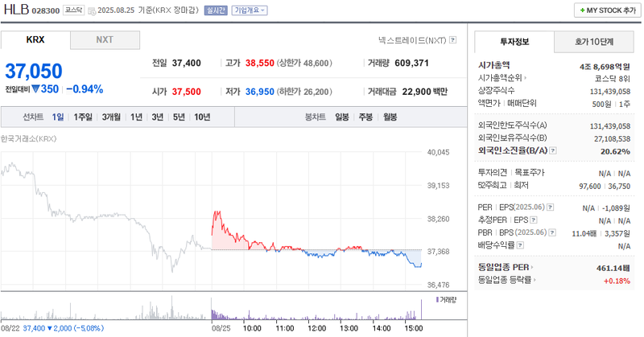Image resolution: width=644 pixels, height=337 pixels.
Task: Add HLB to MY STOCK
Action: pyautogui.click(x=608, y=10)
